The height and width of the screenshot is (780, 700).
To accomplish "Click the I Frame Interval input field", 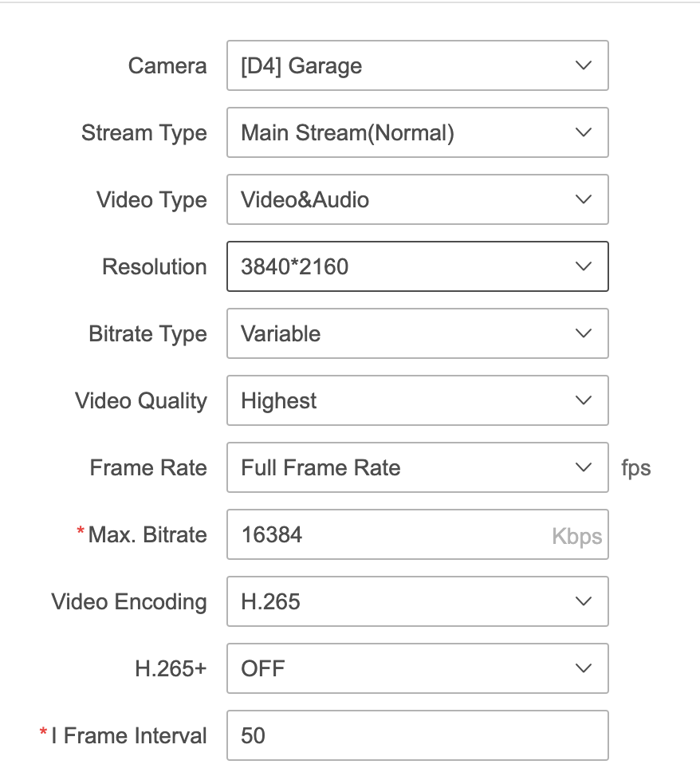I will coord(417,735).
